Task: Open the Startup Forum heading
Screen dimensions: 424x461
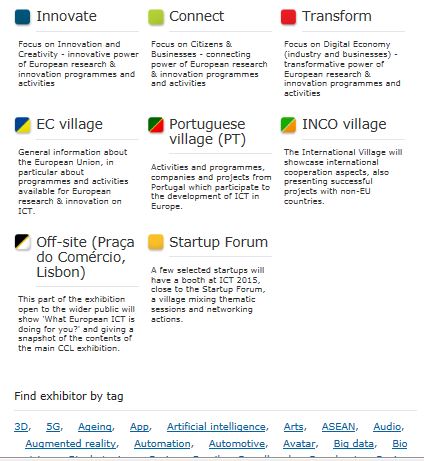Action: coord(218,242)
